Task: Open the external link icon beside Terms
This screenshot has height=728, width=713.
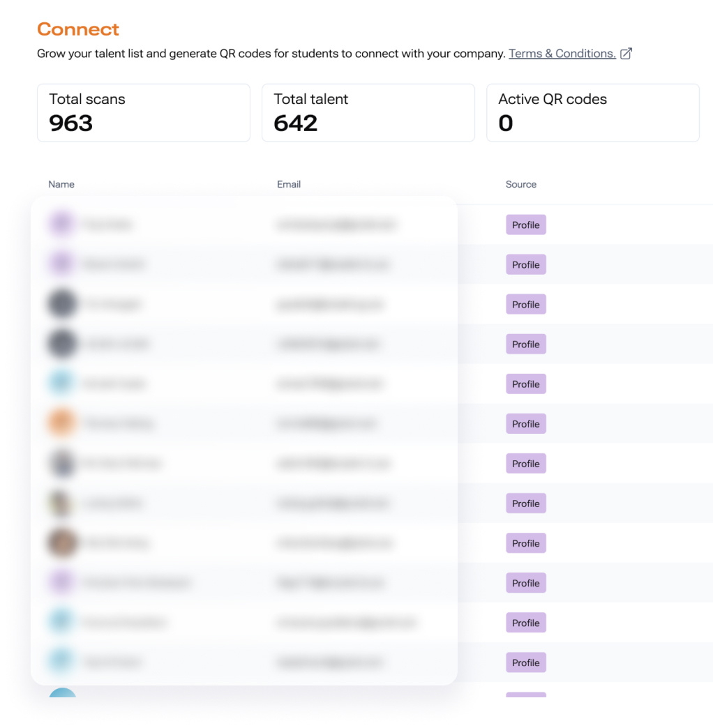Action: [x=626, y=54]
